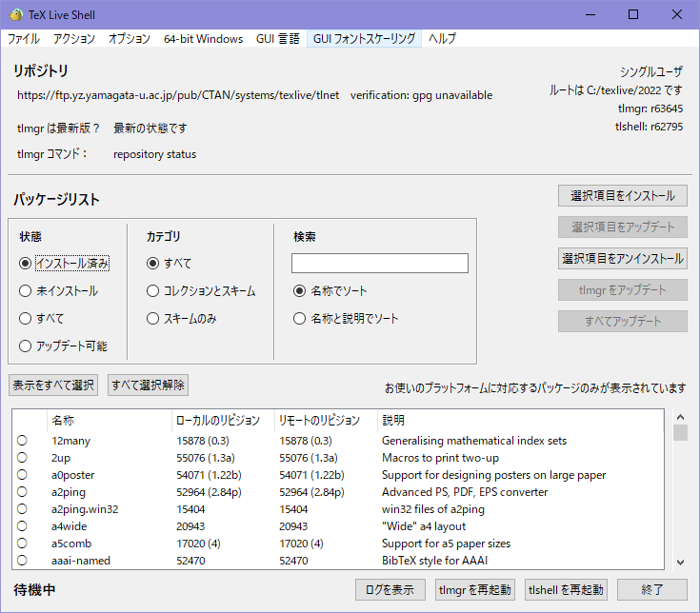Viewport: 700px width, 613px height.
Task: Click すべてアップデート button
Action: click(622, 321)
